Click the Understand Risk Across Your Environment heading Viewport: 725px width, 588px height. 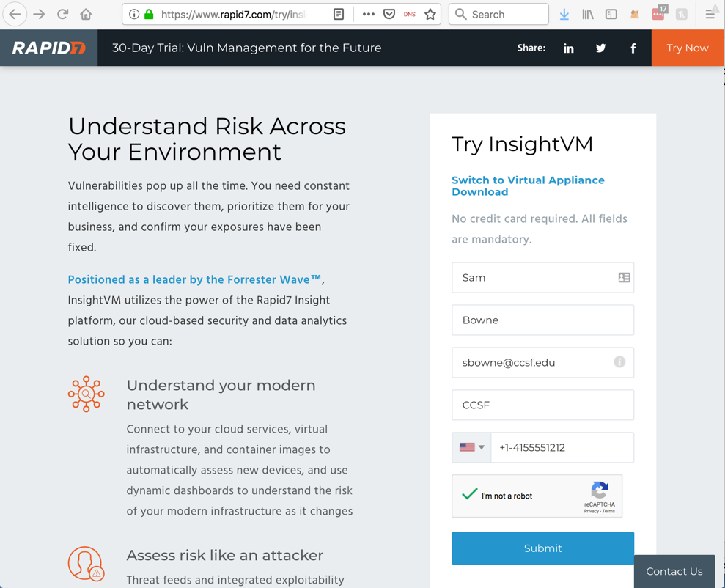pyautogui.click(x=207, y=139)
